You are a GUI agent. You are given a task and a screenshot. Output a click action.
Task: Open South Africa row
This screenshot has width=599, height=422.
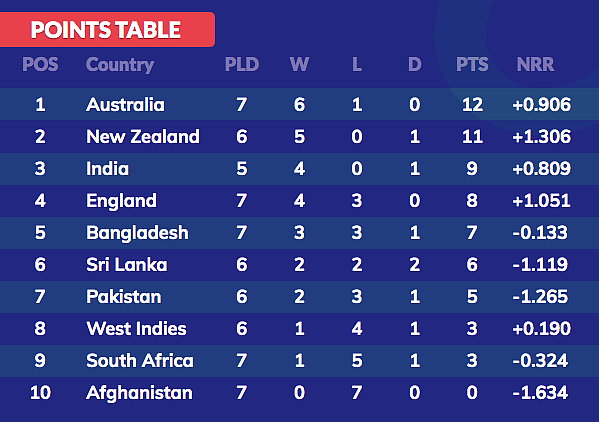(x=300, y=361)
